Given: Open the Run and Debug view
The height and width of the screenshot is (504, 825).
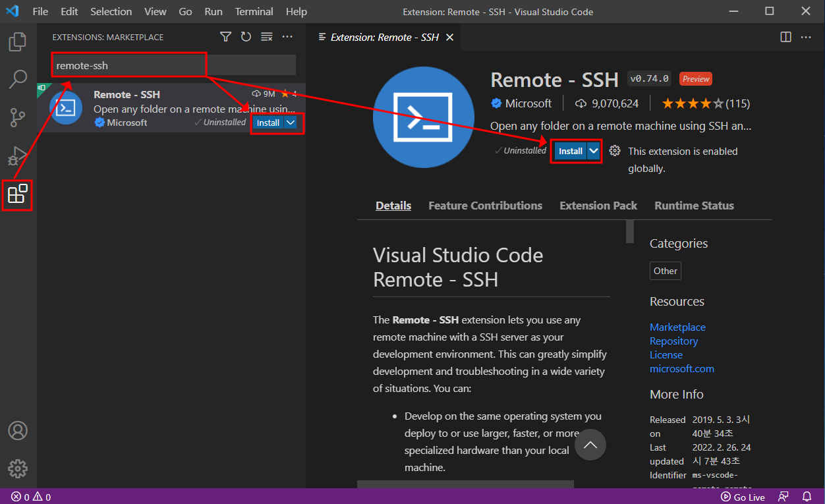Looking at the screenshot, I should [x=18, y=156].
